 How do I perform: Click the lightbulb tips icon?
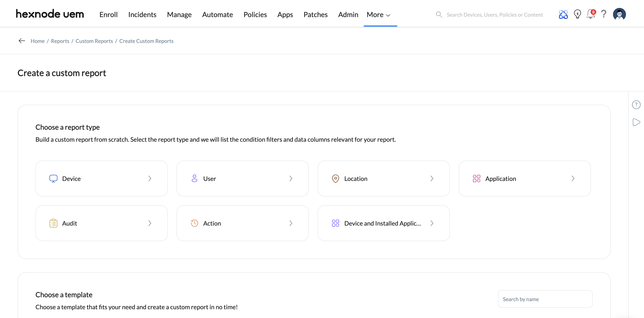click(577, 14)
